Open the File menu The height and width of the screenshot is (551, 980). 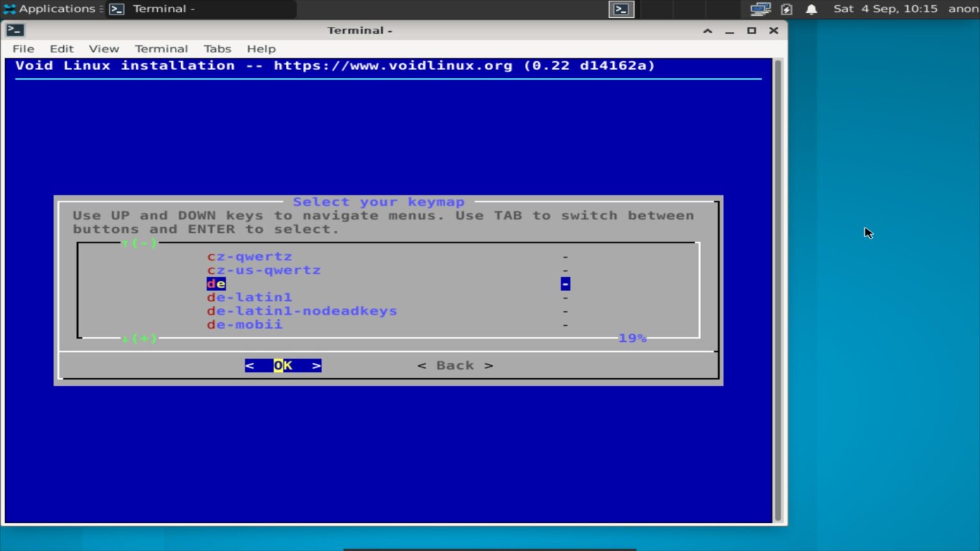click(x=23, y=48)
